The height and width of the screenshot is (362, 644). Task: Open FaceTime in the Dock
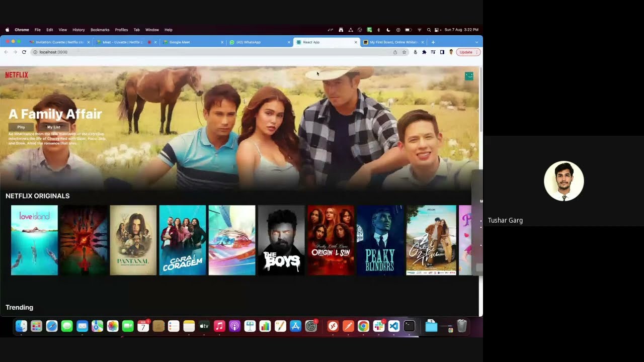pyautogui.click(x=128, y=326)
